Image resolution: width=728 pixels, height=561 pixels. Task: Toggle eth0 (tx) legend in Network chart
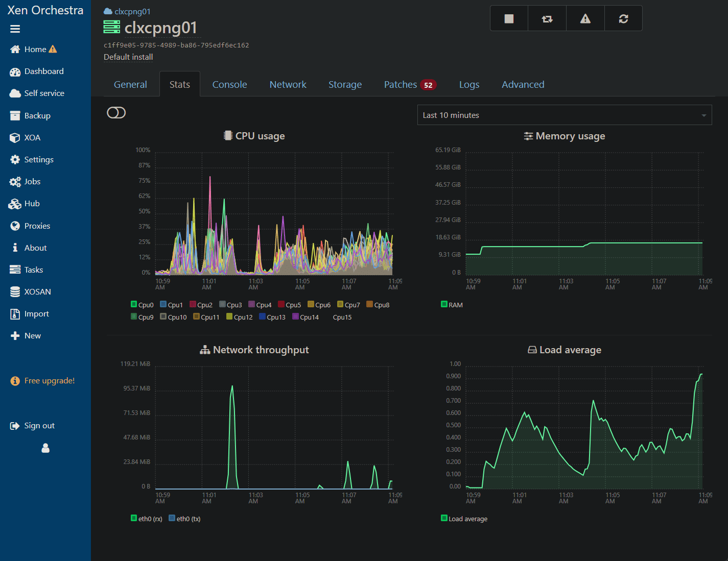pyautogui.click(x=172, y=519)
